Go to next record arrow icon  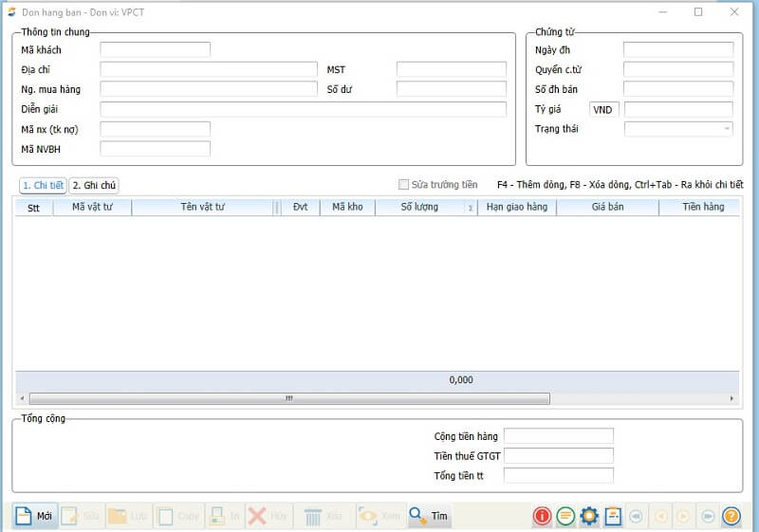click(x=683, y=516)
